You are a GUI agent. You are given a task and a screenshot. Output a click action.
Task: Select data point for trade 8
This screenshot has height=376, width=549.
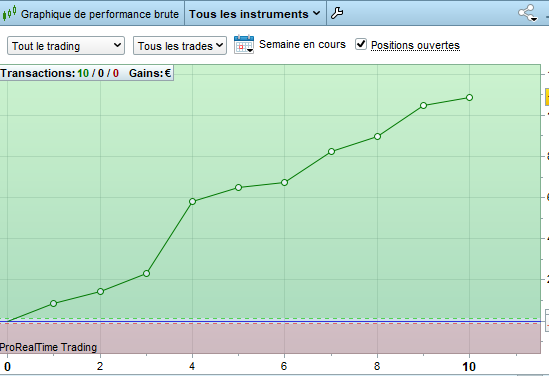377,137
